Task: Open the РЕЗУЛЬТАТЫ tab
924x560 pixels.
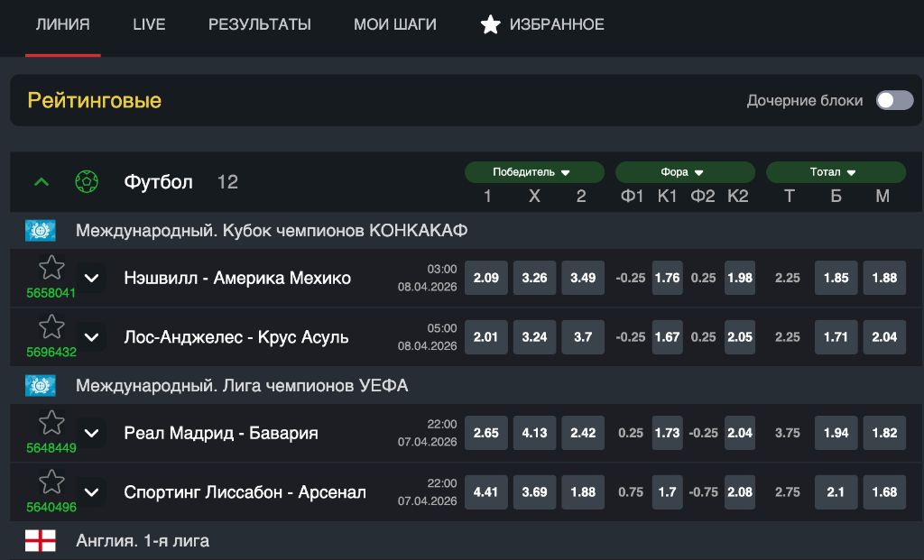Action: coord(260,24)
